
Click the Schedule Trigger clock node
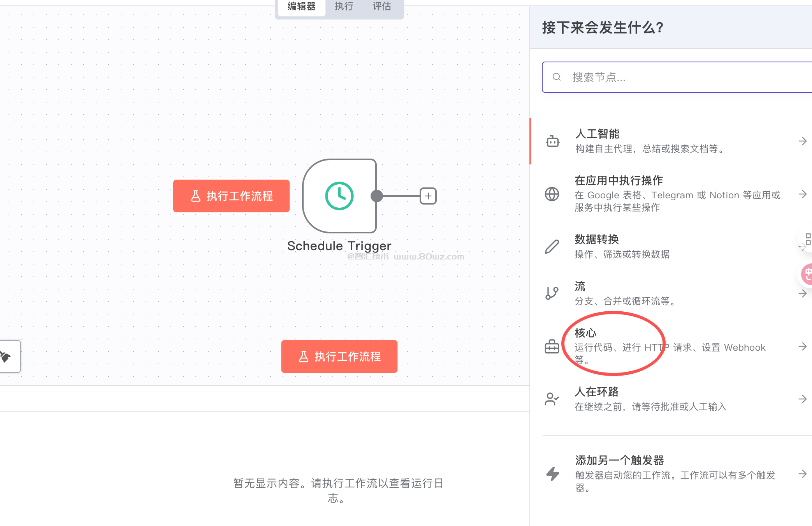(339, 196)
